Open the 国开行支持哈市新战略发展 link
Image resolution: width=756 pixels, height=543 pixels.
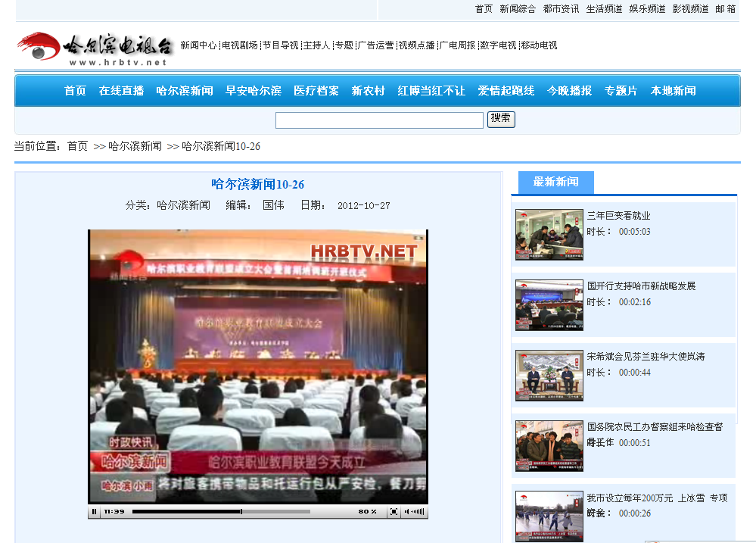641,286
